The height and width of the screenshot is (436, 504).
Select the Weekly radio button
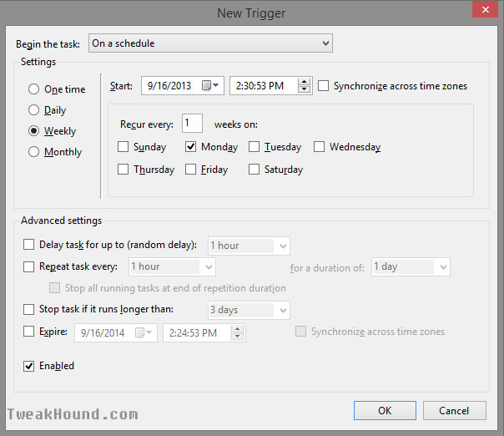point(33,130)
